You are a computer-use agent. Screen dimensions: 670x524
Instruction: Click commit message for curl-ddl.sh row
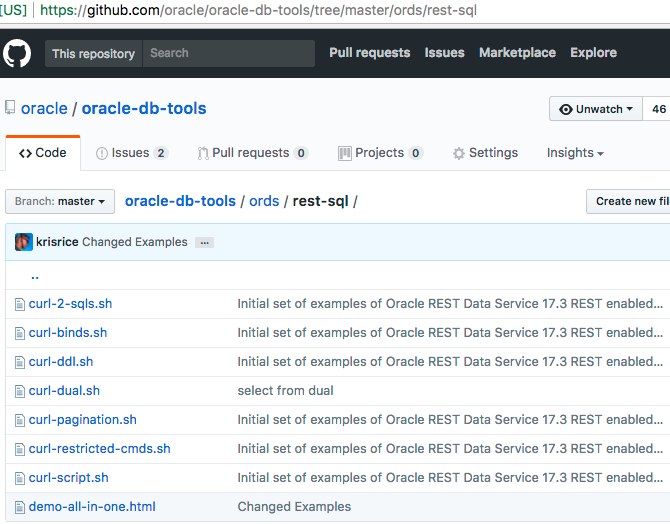pos(450,362)
